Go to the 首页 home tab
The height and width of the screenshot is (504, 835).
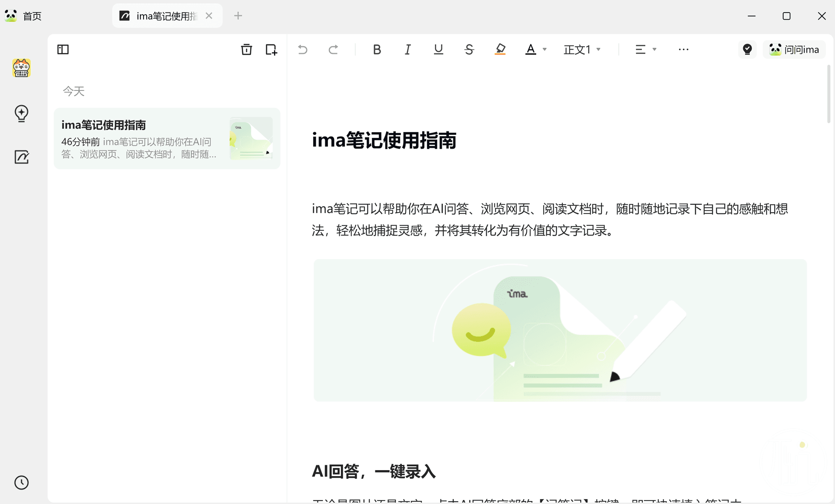point(23,16)
